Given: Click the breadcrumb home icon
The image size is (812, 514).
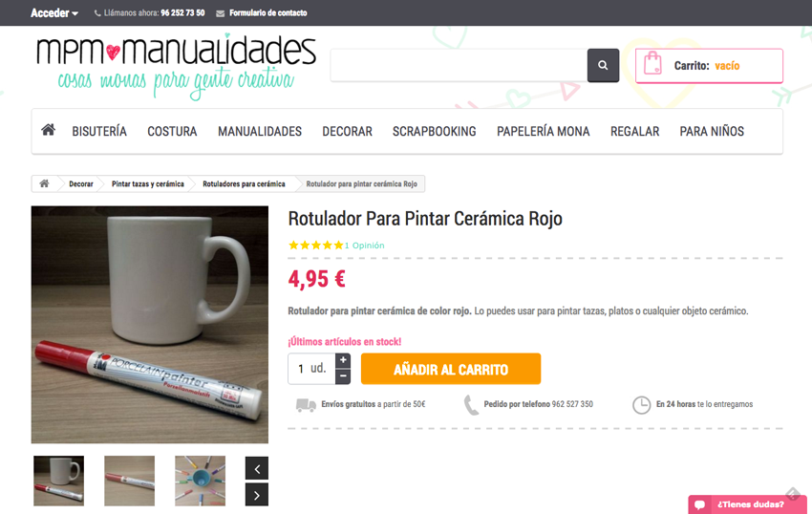Looking at the screenshot, I should 45,183.
